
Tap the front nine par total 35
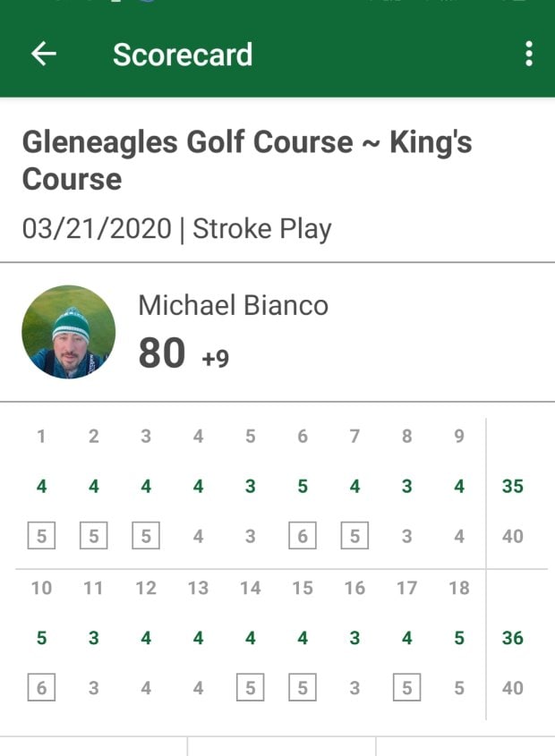pos(512,487)
